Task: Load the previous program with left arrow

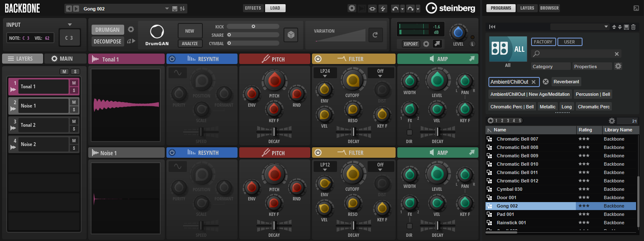Action: click(69, 9)
